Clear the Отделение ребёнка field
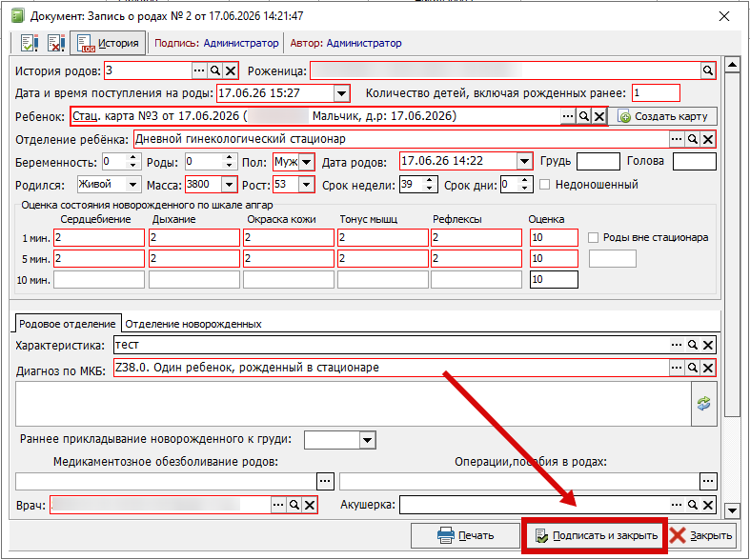Viewport: 750px width, 560px height. click(708, 139)
